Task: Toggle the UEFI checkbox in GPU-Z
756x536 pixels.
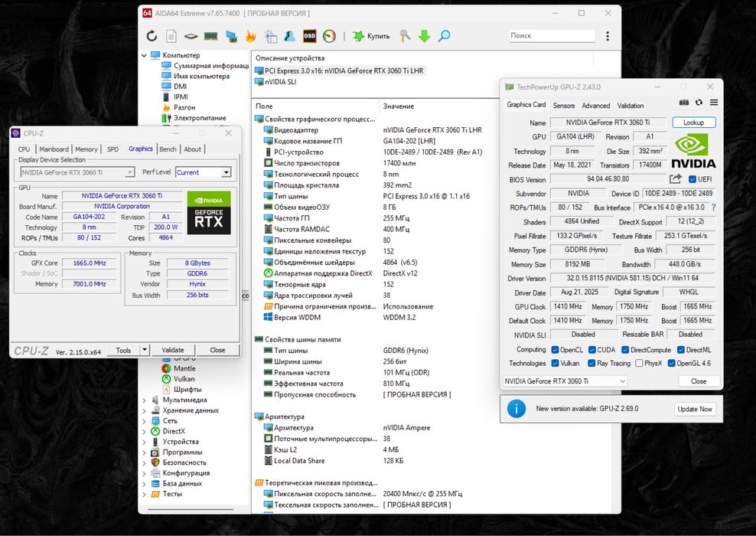Action: click(692, 179)
